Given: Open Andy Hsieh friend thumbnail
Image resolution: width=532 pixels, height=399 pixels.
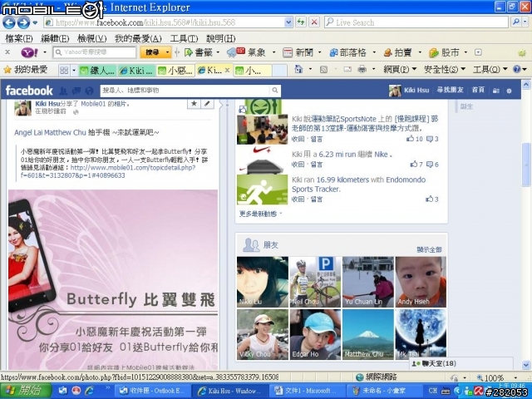Looking at the screenshot, I should [x=421, y=282].
